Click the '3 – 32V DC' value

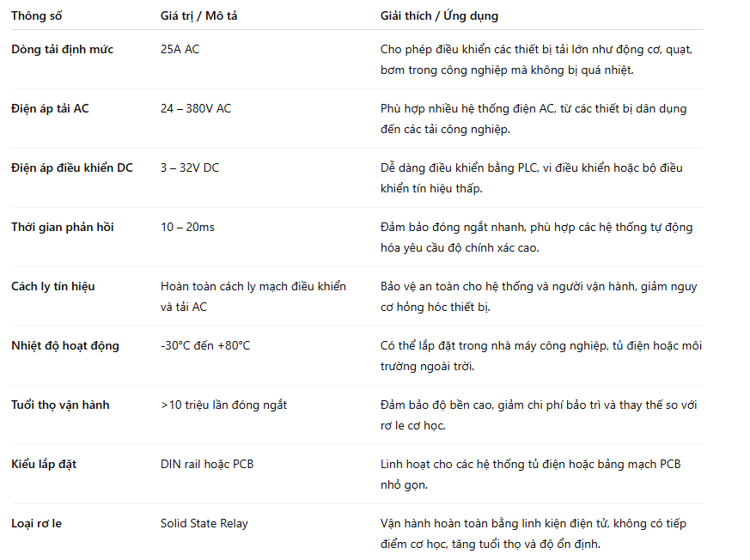tap(190, 168)
